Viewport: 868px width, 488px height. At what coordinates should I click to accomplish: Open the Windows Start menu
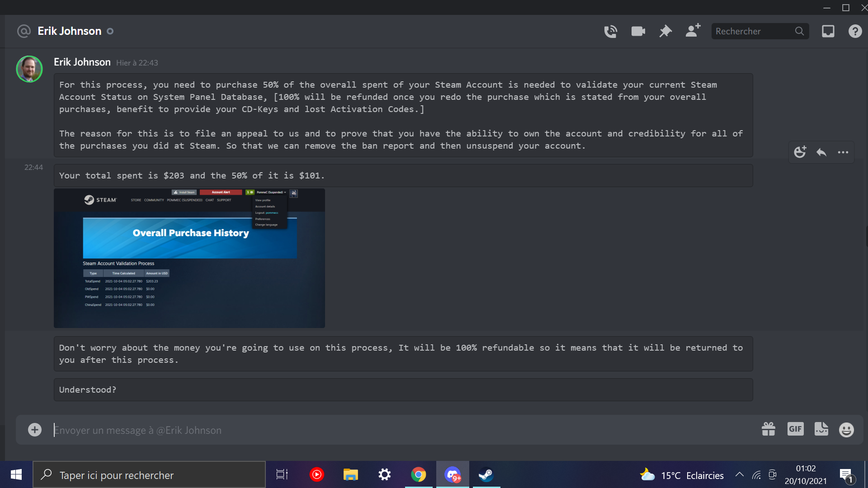point(16,474)
